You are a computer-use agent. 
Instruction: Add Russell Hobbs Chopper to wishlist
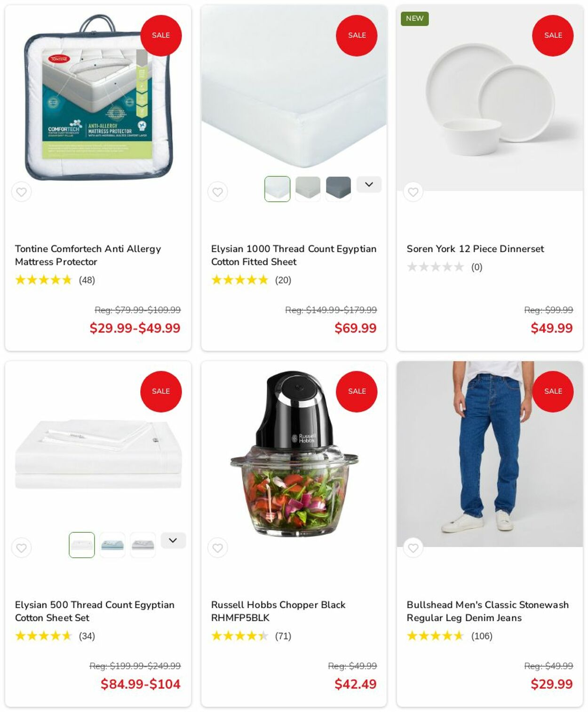pyautogui.click(x=217, y=548)
